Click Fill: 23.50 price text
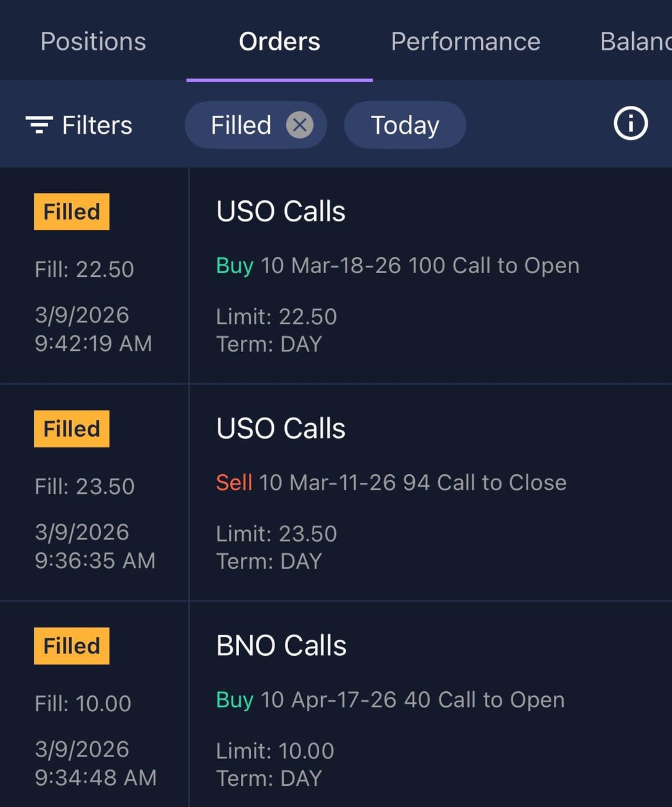Screen dimensions: 672x807 pyautogui.click(x=85, y=486)
